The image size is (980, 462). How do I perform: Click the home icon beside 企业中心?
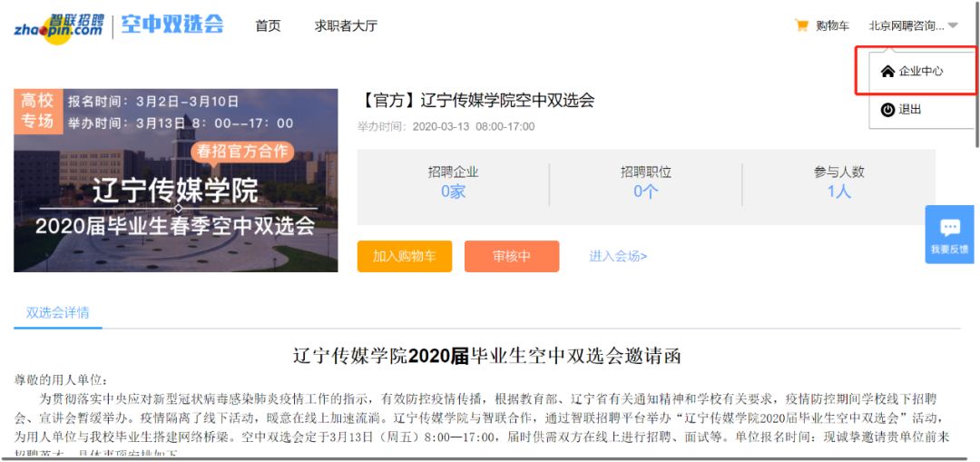pos(887,72)
